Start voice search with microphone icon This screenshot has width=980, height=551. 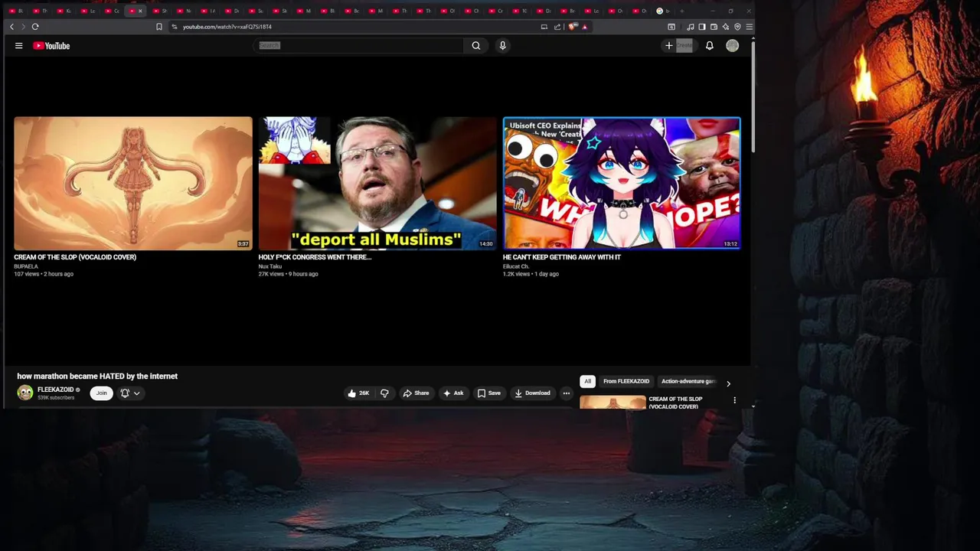point(502,46)
